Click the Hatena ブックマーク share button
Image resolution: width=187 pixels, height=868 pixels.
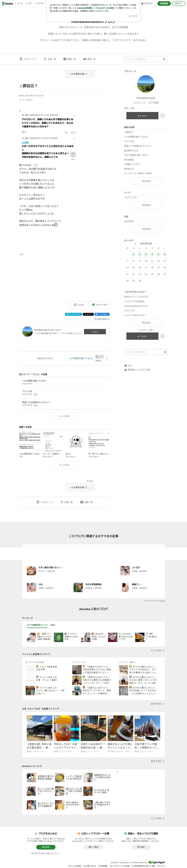coord(73,314)
